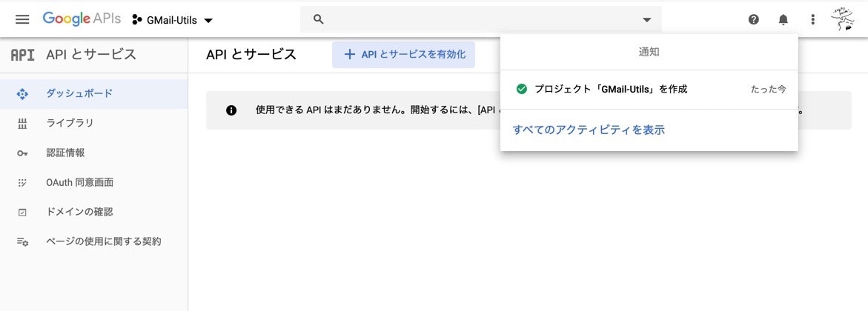This screenshot has height=311, width=868.
Task: Open ページの使用に関する契約 settings icon
Action: click(x=22, y=242)
